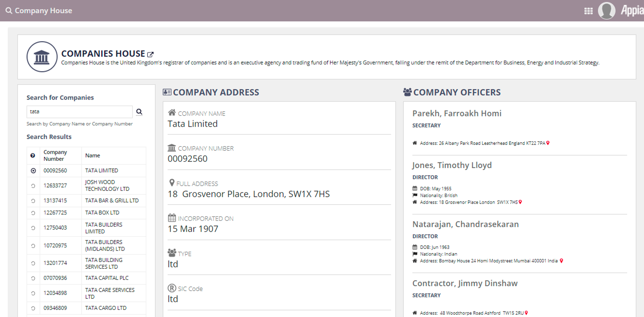Viewport: 644px width, 317px height.
Task: Click the house icon beside Company Name
Action: click(172, 113)
